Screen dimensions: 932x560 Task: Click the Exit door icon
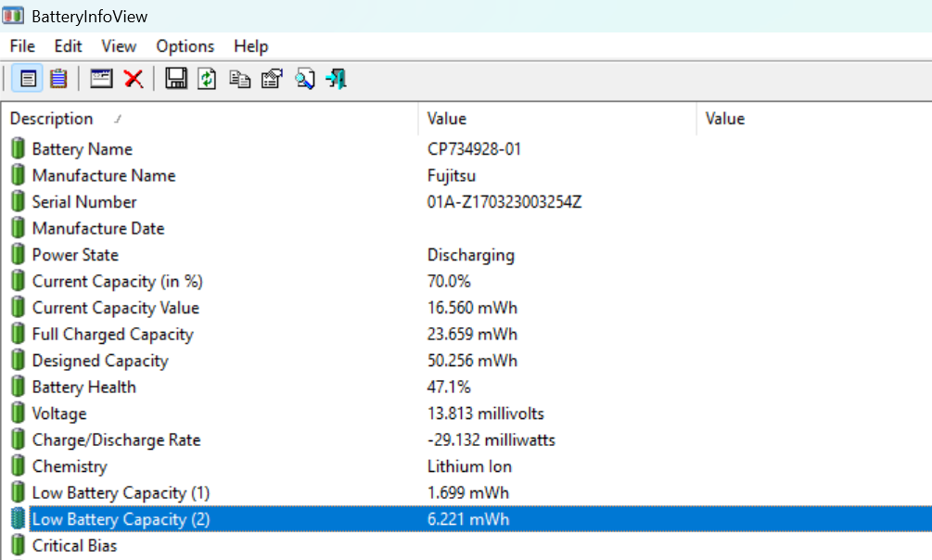pos(337,79)
